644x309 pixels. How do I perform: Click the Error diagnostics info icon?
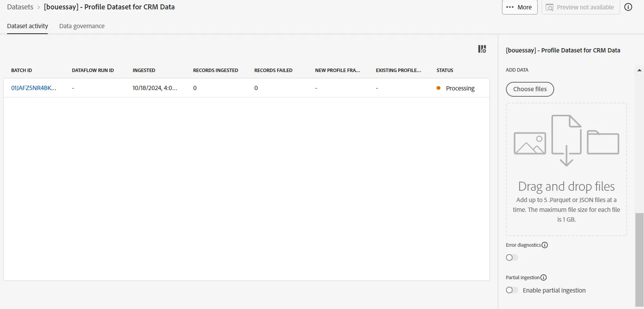coord(545,245)
